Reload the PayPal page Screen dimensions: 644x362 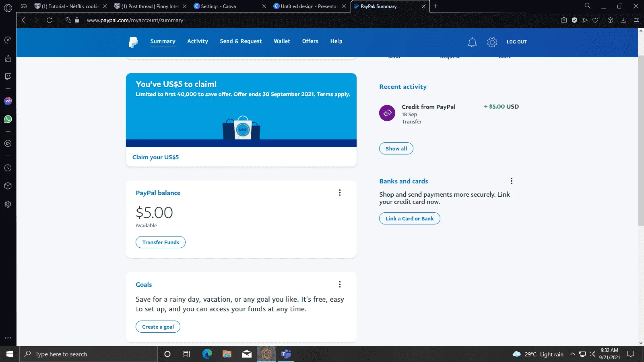(49, 20)
